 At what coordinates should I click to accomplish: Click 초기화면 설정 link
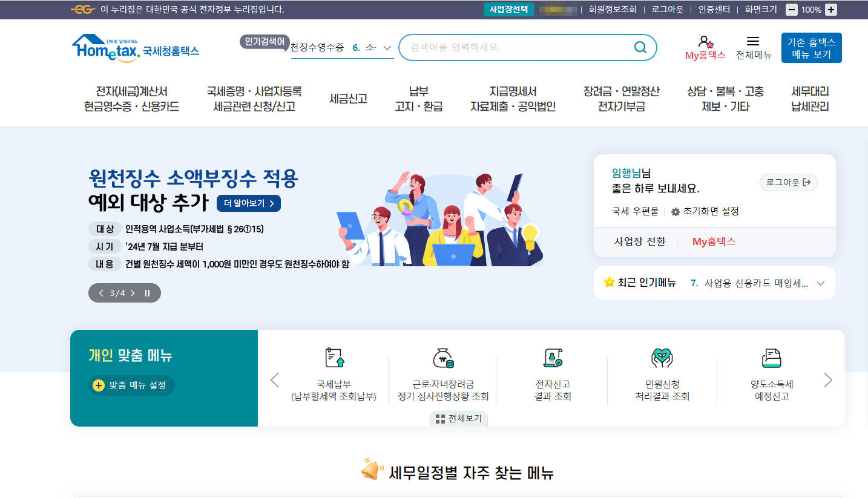click(711, 212)
